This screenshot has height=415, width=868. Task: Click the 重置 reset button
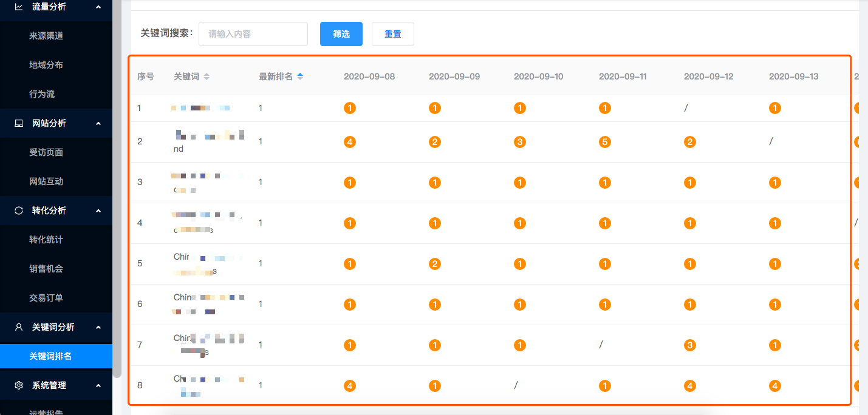click(x=392, y=34)
